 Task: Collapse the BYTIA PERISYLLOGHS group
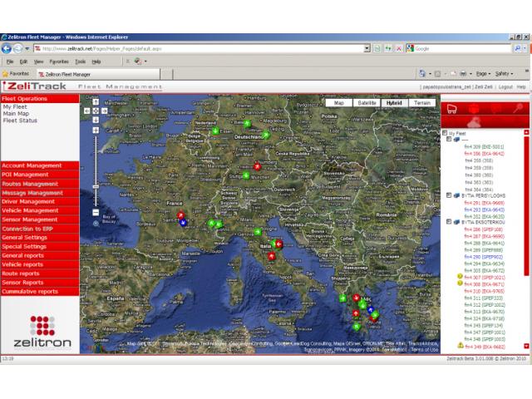(x=449, y=195)
